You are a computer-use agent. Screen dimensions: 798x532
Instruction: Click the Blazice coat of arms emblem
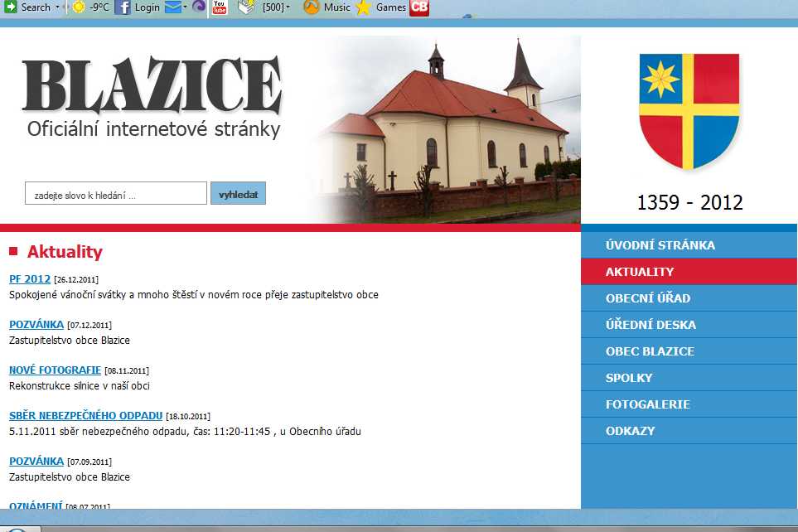tap(689, 112)
